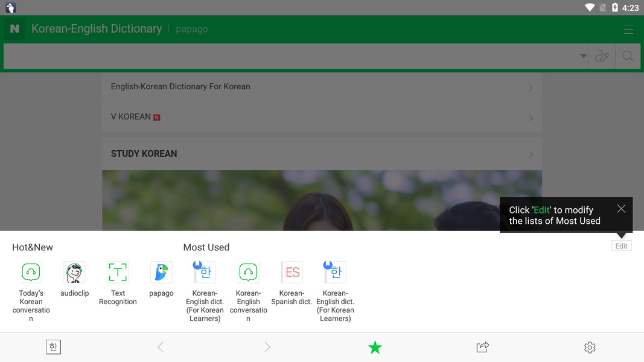Screen dimensions: 644x362
Task: Open the Korean-Spanish dict. shortcut
Action: 292,283
